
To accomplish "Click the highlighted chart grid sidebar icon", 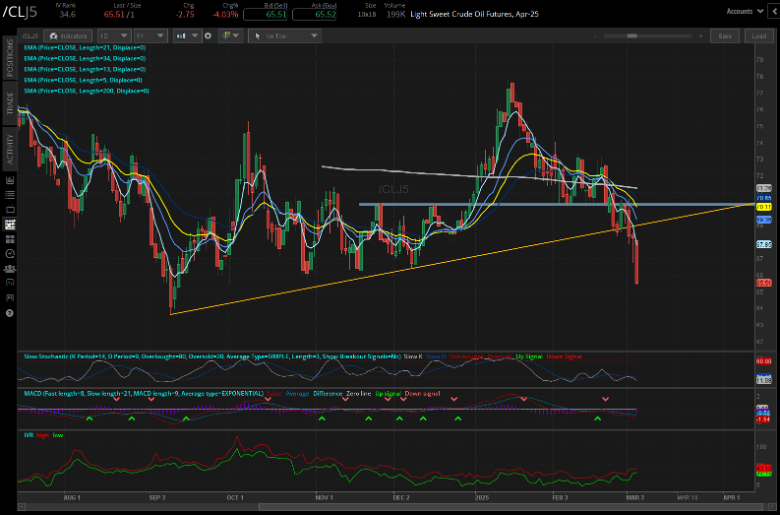I will point(9,224).
